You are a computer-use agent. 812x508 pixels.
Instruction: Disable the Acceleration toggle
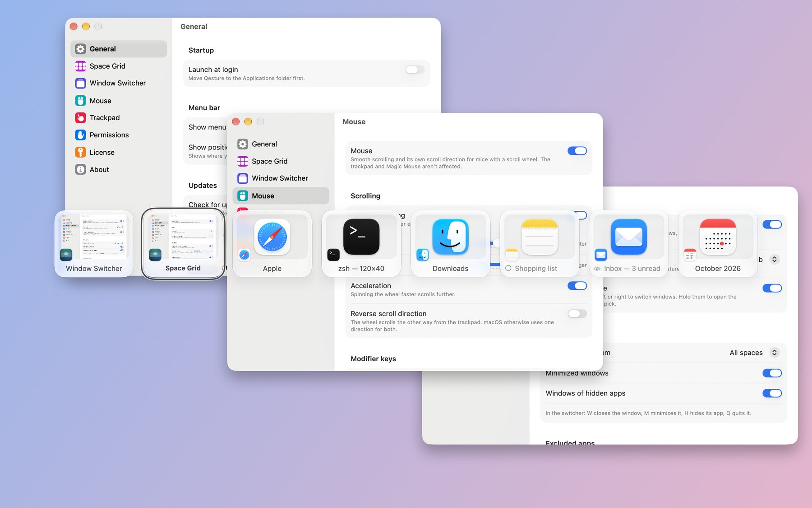tap(577, 286)
